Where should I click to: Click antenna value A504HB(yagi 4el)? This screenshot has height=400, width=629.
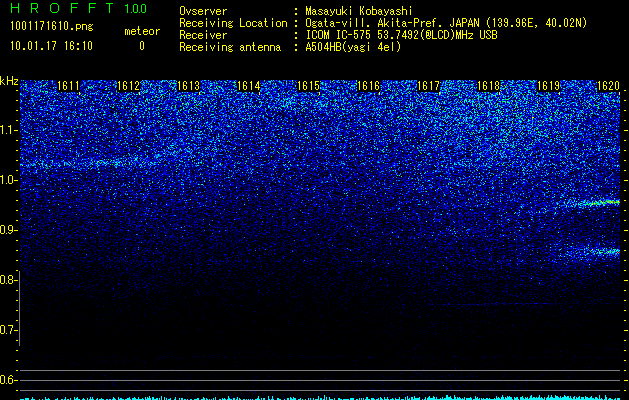353,47
